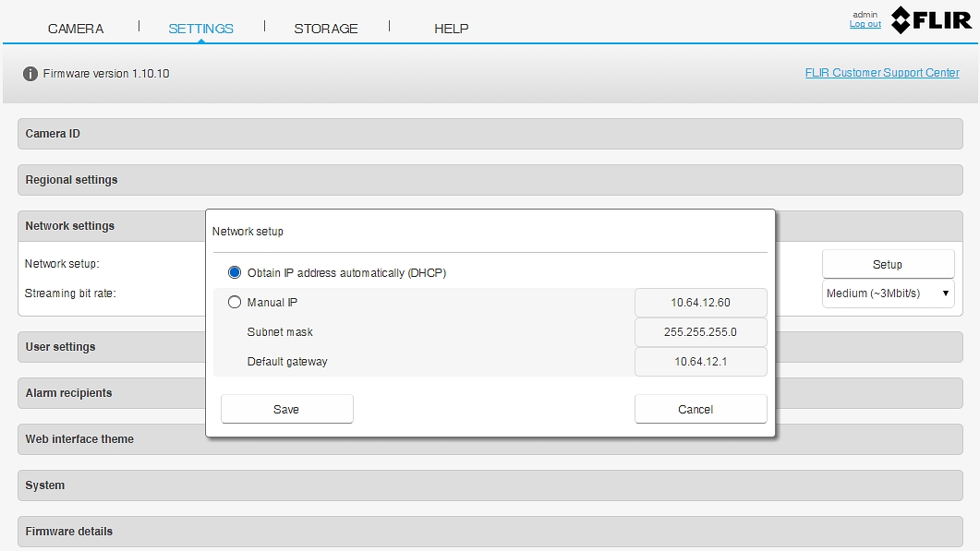This screenshot has height=551, width=980.
Task: Open the STORAGE tab
Action: (325, 29)
